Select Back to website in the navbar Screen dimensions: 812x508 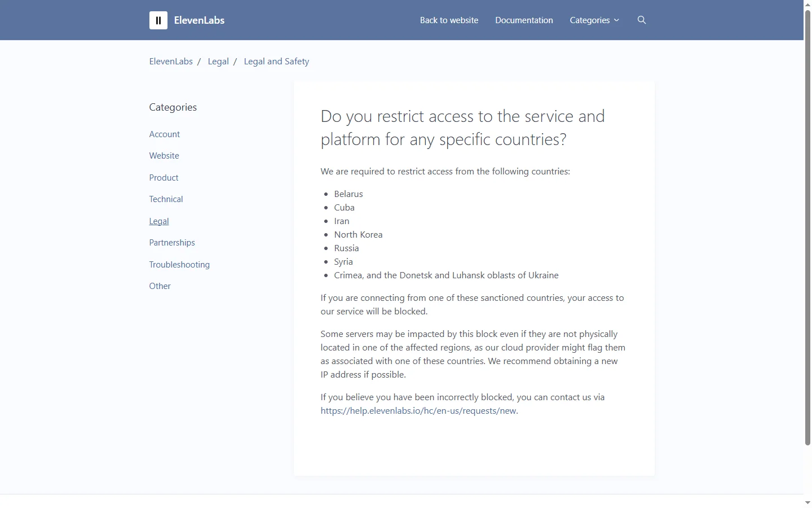[448, 20]
